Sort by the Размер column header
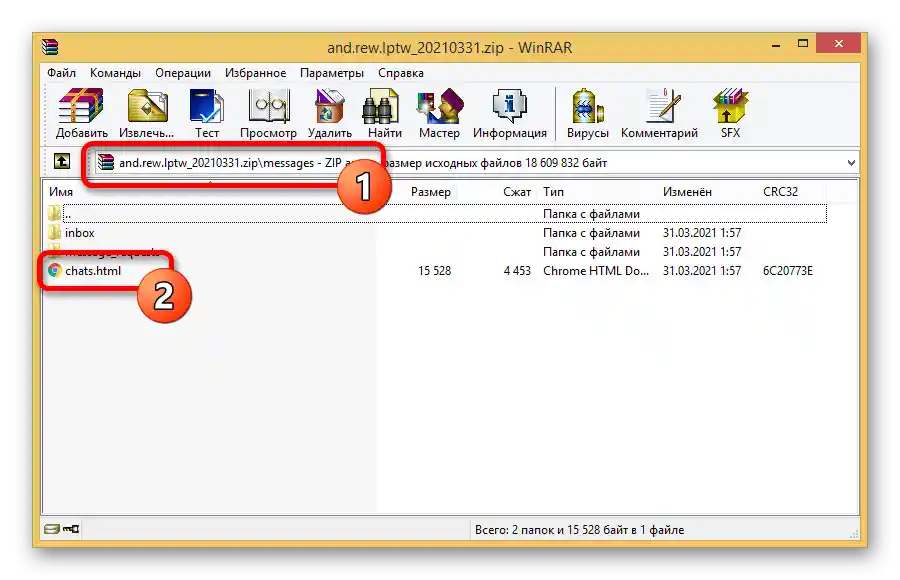This screenshot has width=900, height=580. click(430, 192)
